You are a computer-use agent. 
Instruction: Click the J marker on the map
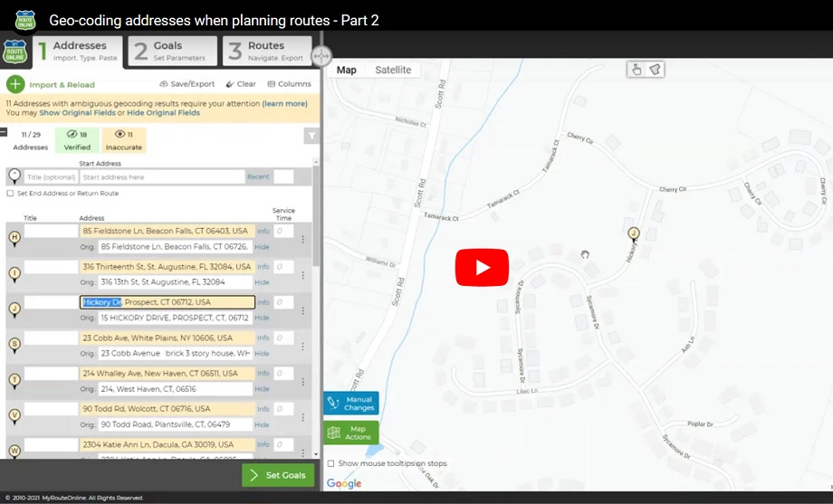633,233
